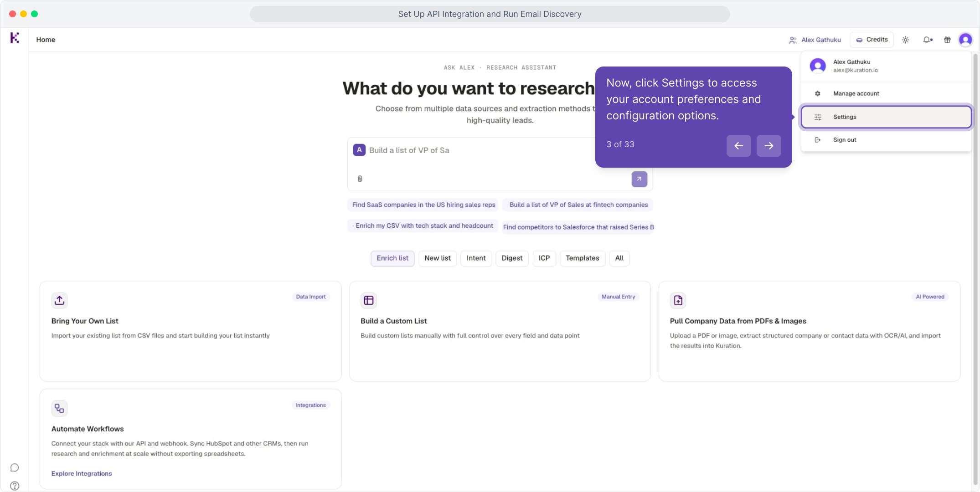Switch to the Intent tab
Screen dimensions: 980x492
pos(476,258)
